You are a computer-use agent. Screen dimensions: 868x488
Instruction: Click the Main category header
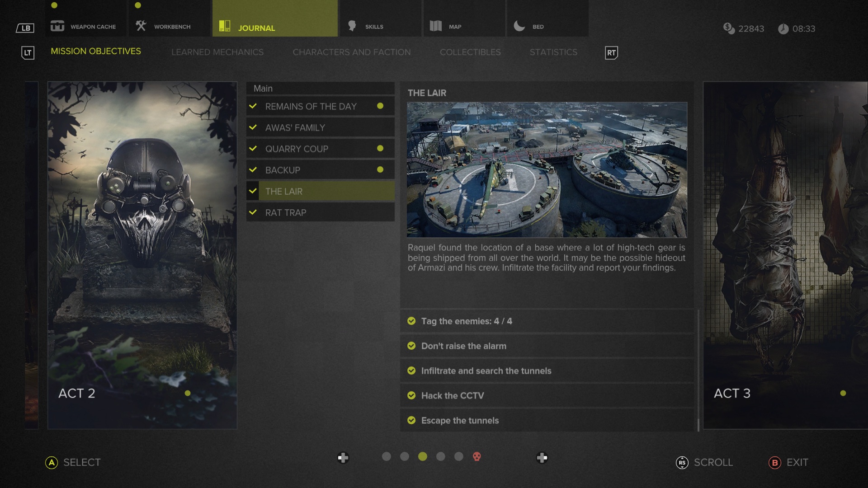(x=321, y=88)
